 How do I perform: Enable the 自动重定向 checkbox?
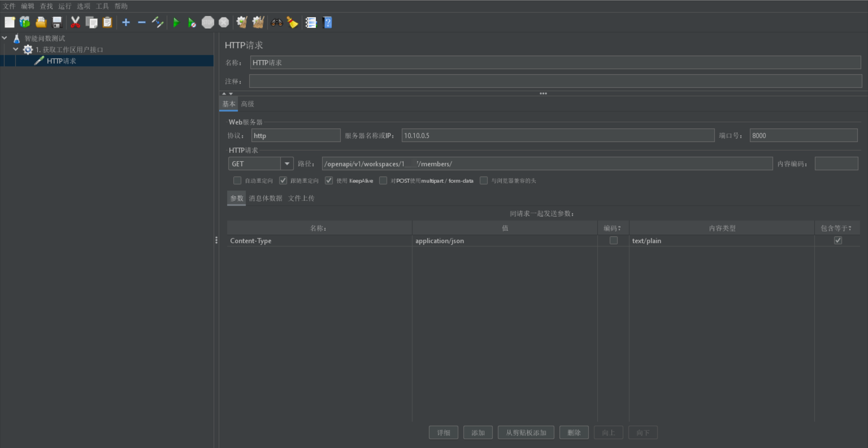coord(237,181)
